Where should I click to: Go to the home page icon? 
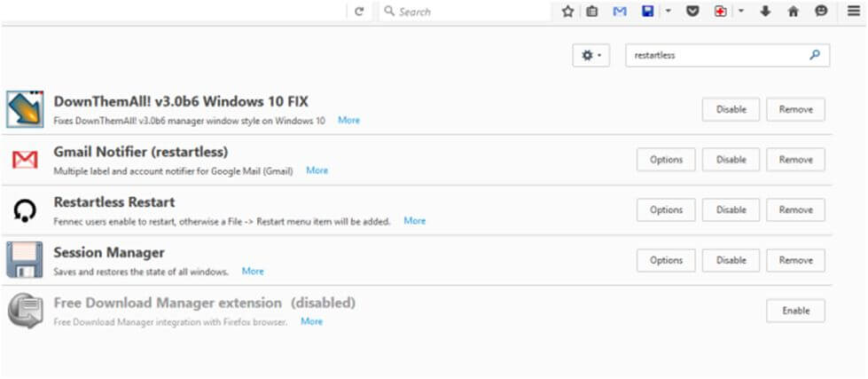[794, 12]
